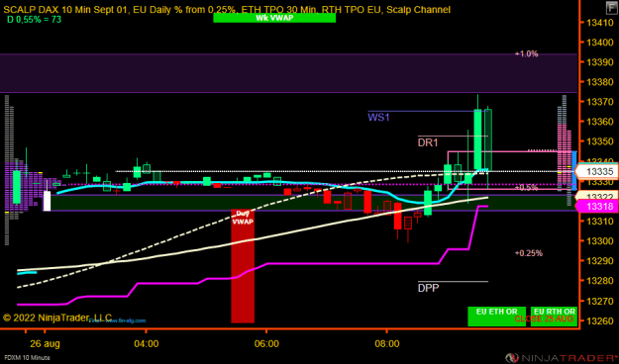The height and width of the screenshot is (364, 619).
Task: Click the CLOSE 25 AUG red label
Action: [544, 318]
